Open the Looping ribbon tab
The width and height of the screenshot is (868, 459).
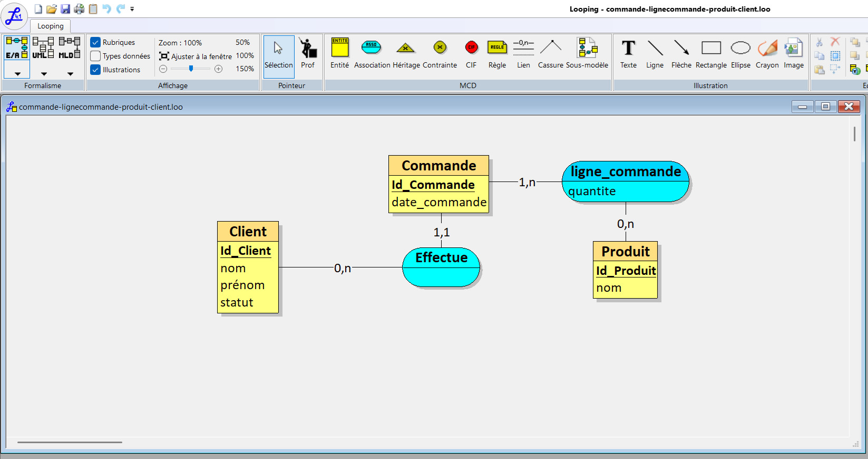click(51, 26)
